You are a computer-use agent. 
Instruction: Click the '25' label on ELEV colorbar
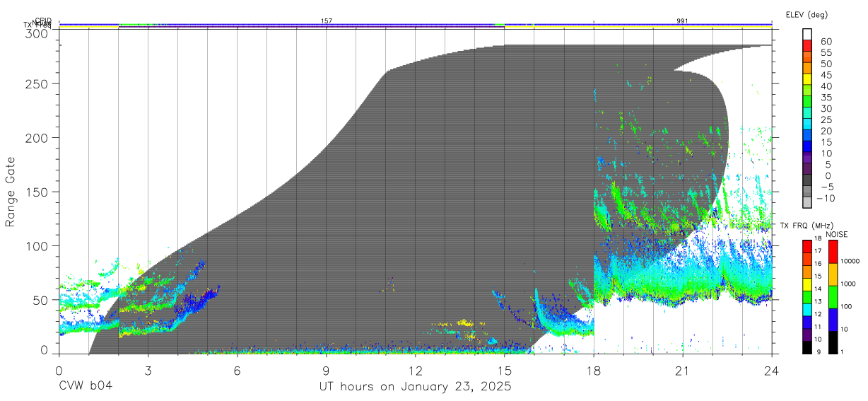point(826,120)
